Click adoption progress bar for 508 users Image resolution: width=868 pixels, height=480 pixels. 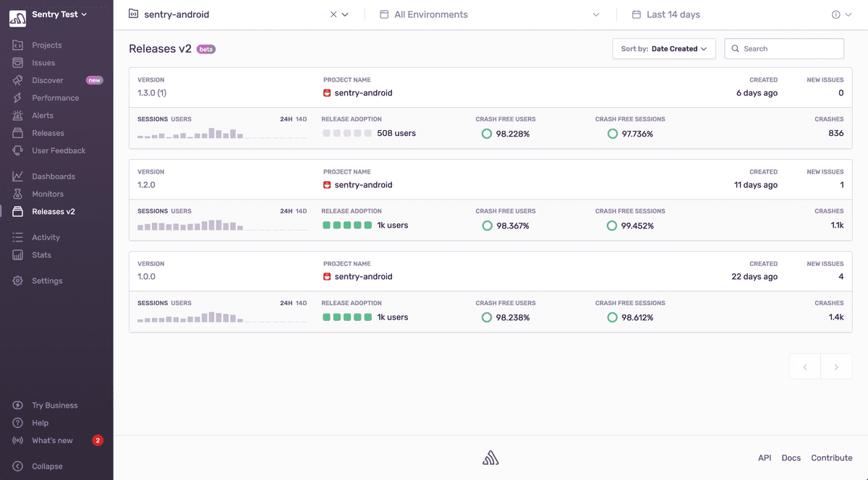click(x=347, y=133)
